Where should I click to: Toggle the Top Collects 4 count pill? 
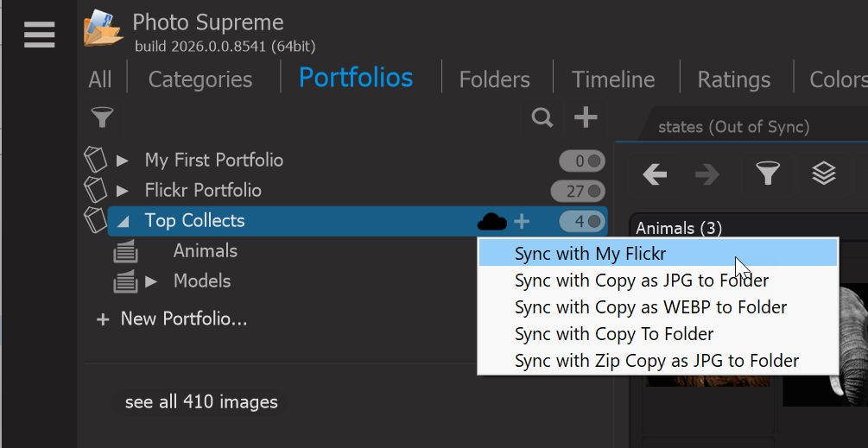tap(582, 221)
